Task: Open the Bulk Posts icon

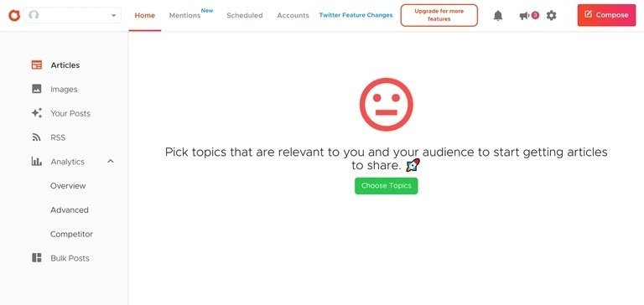Action: 37,258
